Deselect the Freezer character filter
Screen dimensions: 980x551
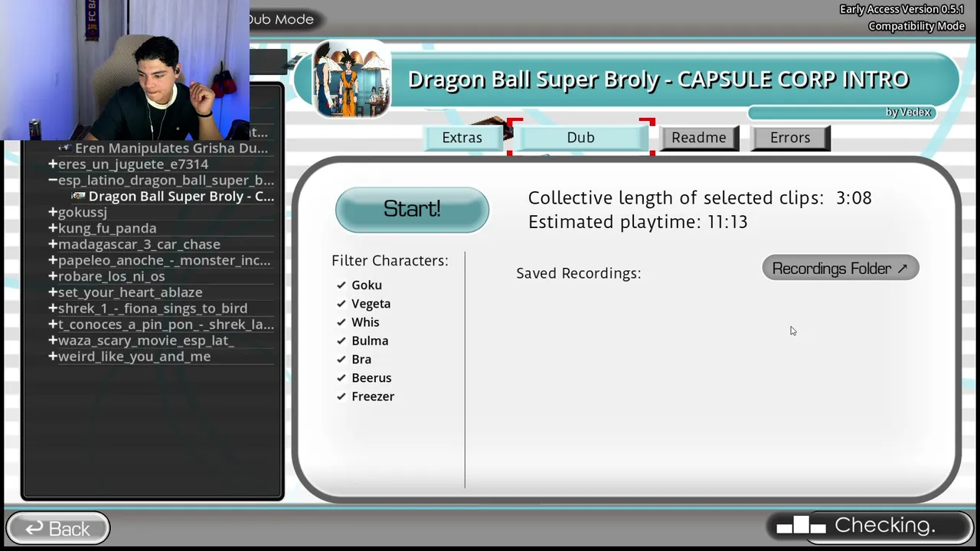[341, 396]
